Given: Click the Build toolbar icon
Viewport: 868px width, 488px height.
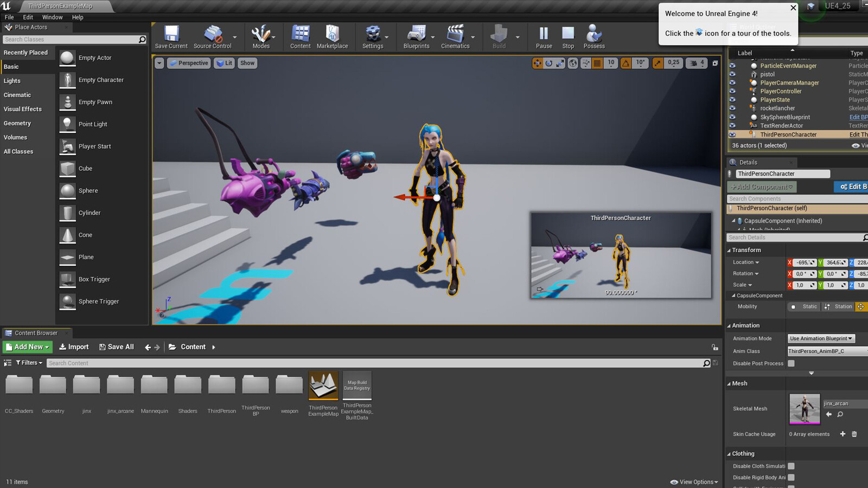Looking at the screenshot, I should point(499,37).
